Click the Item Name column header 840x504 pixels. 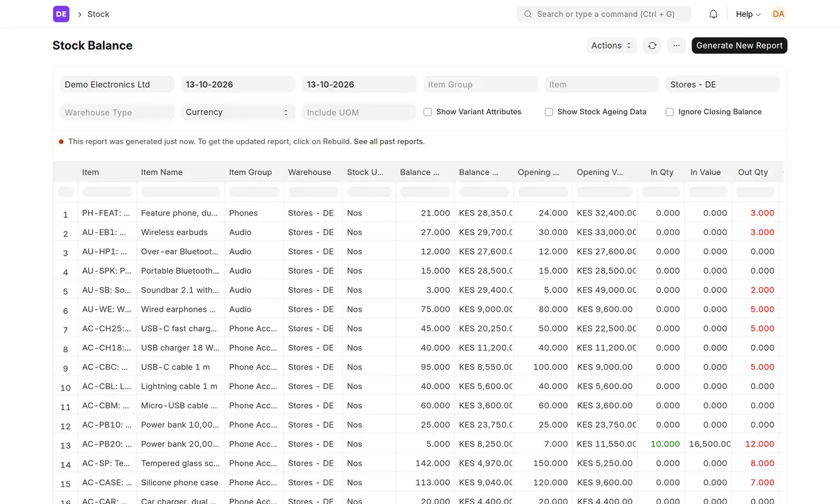pyautogui.click(x=181, y=172)
